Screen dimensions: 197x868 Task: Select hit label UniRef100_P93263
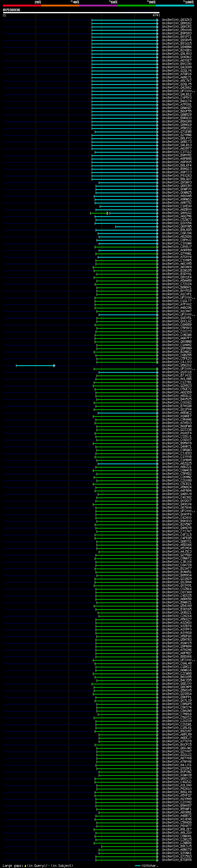point(177,176)
